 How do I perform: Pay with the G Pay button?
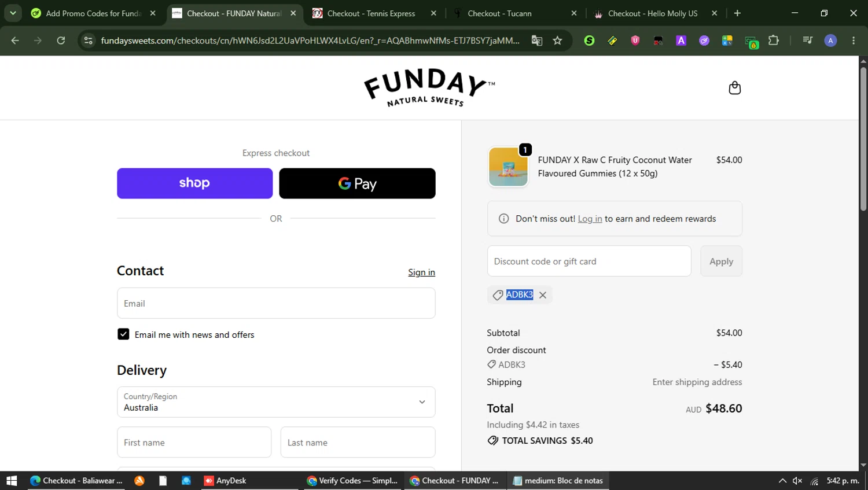(357, 183)
